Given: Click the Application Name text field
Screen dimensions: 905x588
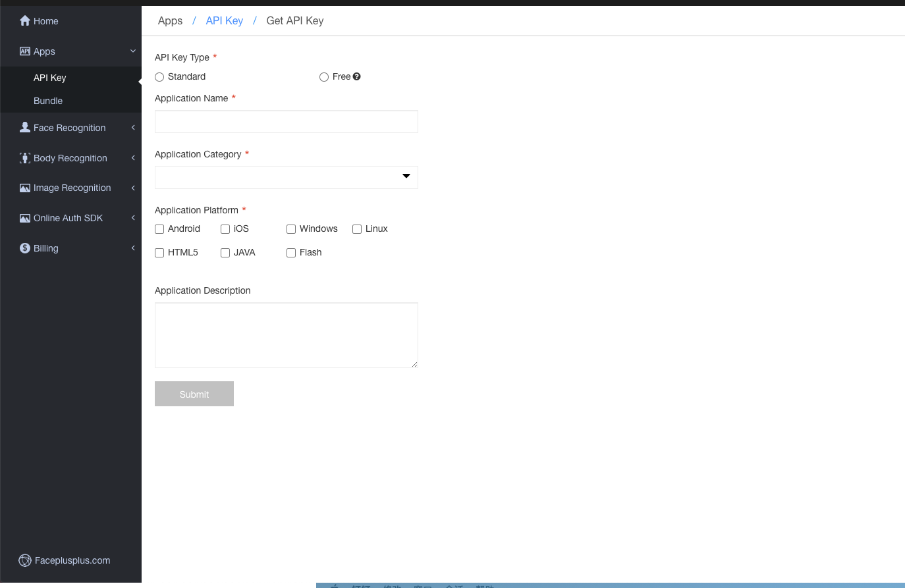Looking at the screenshot, I should point(286,122).
